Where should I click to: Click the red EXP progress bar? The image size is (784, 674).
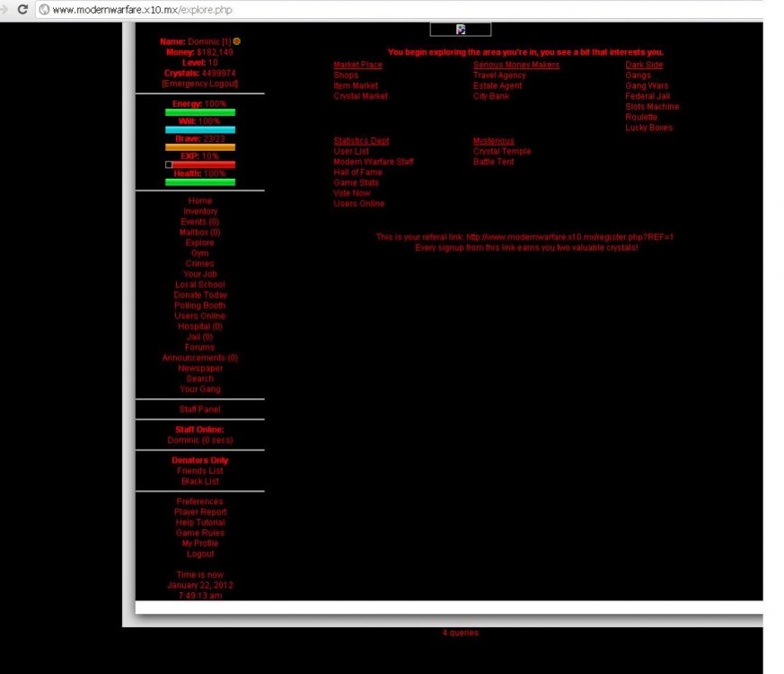tap(199, 164)
